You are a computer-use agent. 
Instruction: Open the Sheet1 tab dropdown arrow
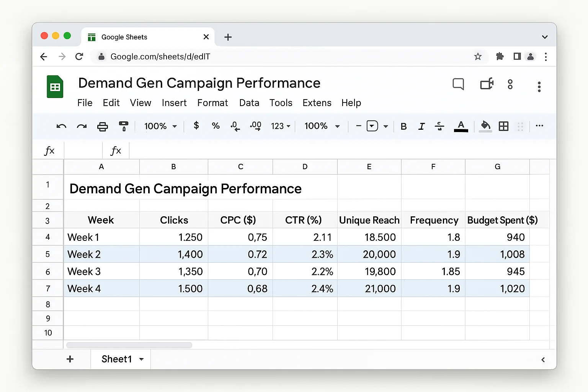pyautogui.click(x=142, y=359)
